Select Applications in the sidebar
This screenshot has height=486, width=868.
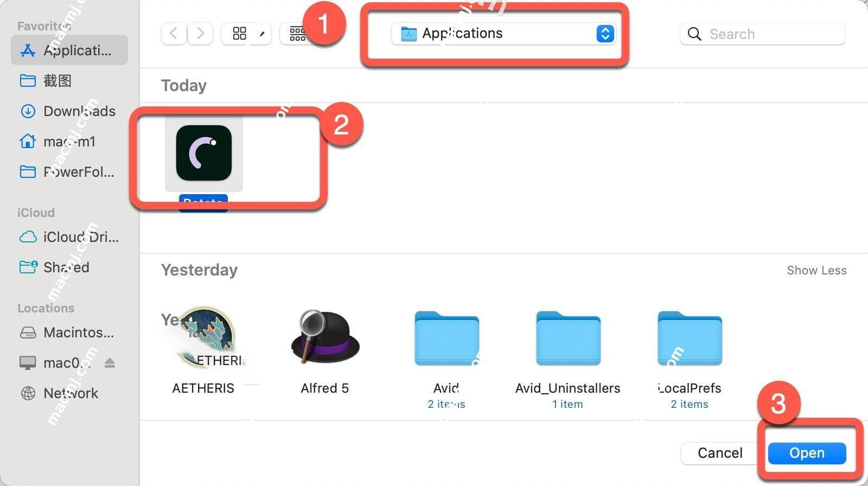click(69, 50)
